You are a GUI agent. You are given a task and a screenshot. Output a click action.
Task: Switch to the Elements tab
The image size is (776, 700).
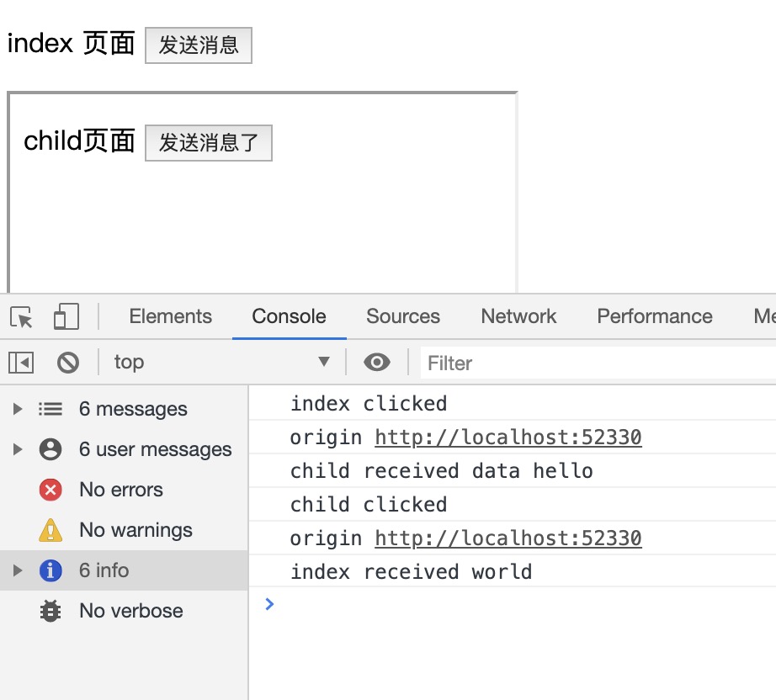pyautogui.click(x=170, y=316)
